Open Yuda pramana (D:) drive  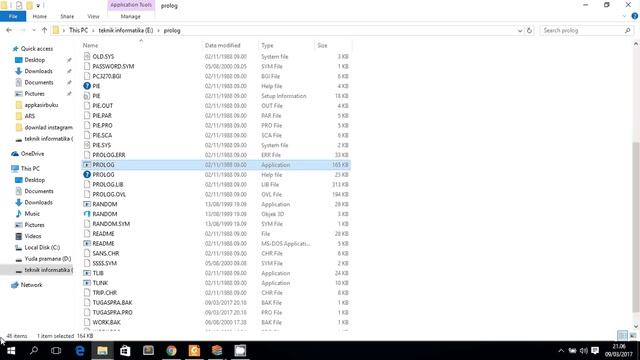click(x=47, y=258)
